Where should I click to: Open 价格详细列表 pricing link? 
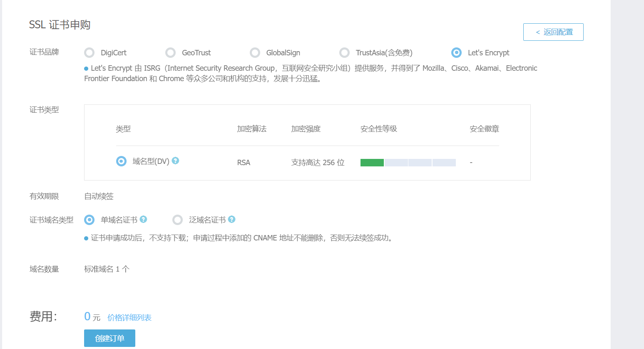coord(129,318)
